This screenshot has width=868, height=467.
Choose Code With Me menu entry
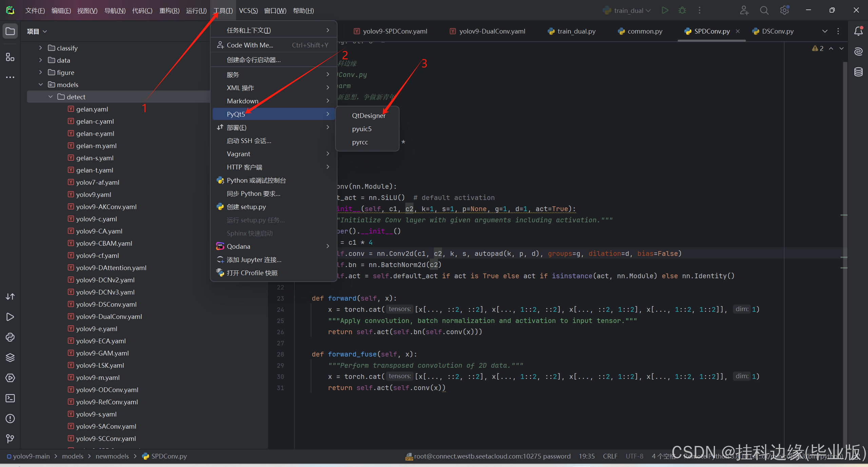point(274,45)
